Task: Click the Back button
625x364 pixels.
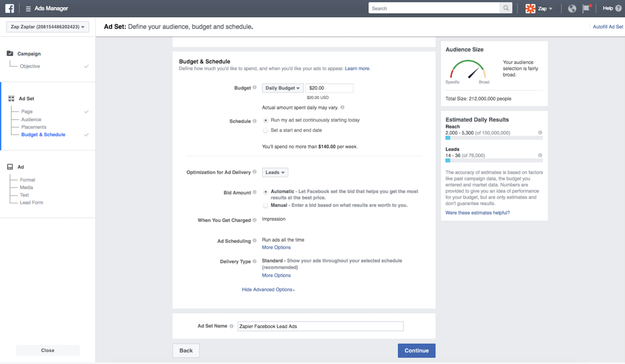Action: pyautogui.click(x=186, y=351)
